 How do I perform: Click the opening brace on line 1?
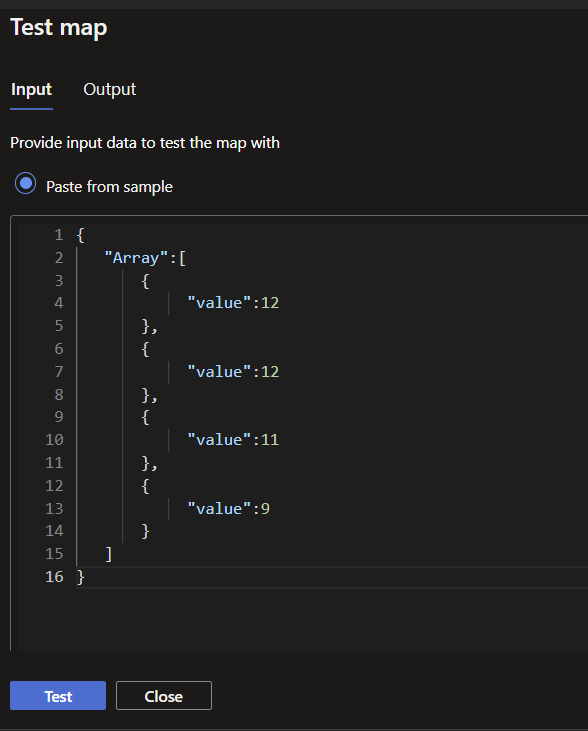click(x=81, y=235)
